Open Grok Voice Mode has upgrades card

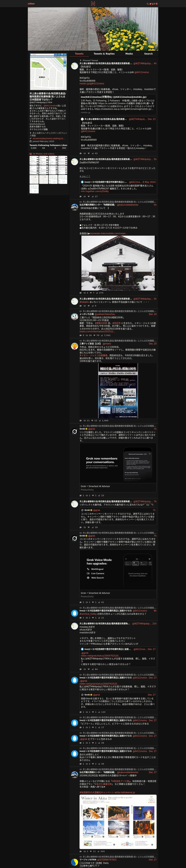(x=118, y=574)
